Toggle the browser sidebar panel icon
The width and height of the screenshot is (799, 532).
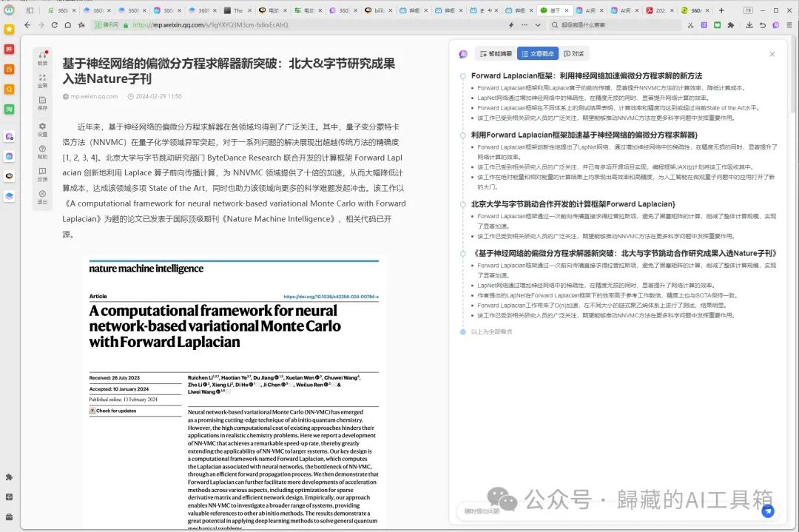coord(30,10)
